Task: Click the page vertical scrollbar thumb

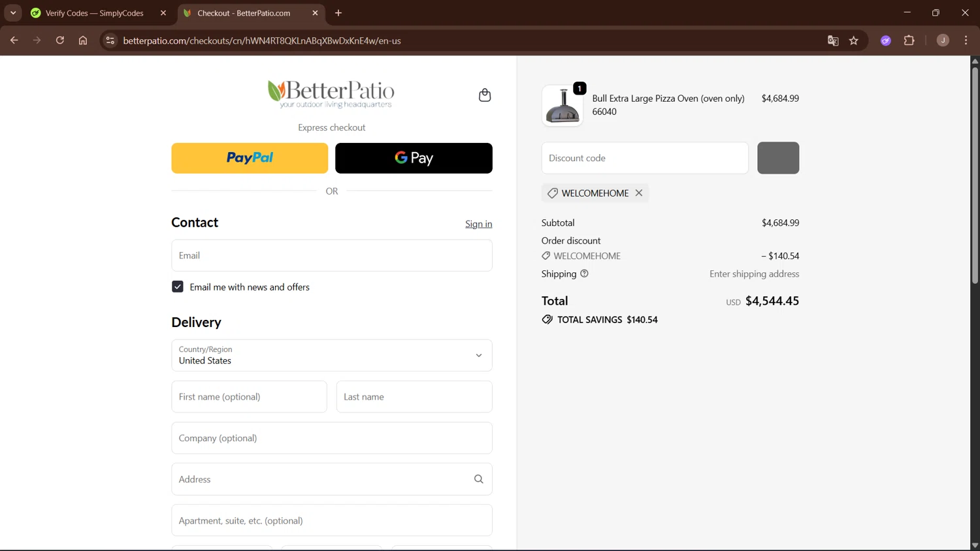Action: coord(975,175)
